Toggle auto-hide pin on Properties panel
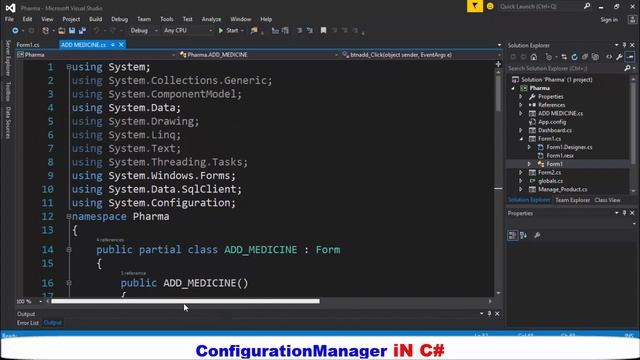This screenshot has height=360, width=640. tap(624, 213)
